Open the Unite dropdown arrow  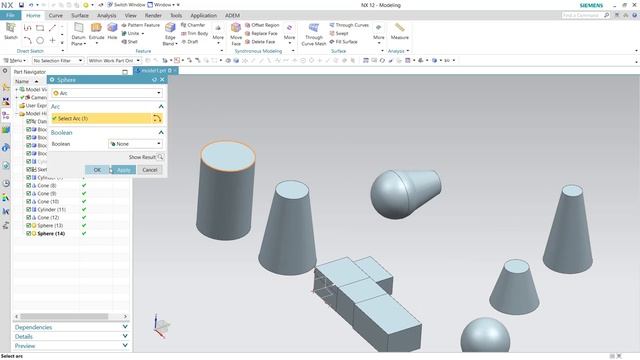point(142,33)
